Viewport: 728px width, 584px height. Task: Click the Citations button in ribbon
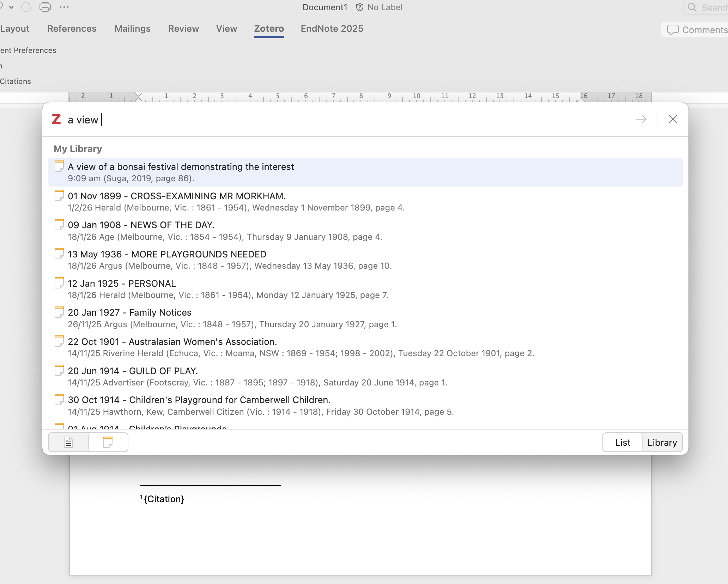click(16, 81)
